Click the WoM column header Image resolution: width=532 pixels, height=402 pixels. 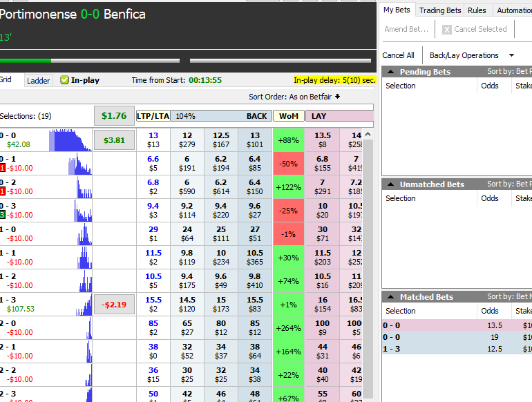(x=288, y=116)
